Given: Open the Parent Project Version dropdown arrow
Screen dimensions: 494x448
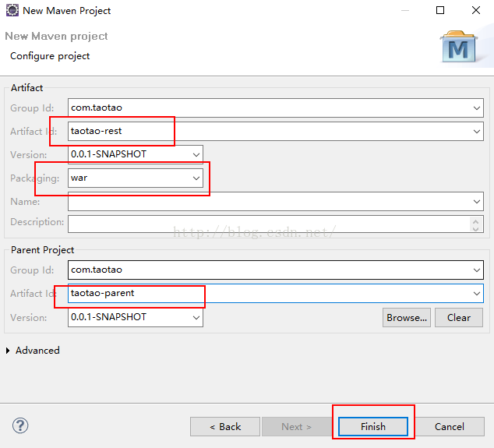Looking at the screenshot, I should pyautogui.click(x=196, y=318).
